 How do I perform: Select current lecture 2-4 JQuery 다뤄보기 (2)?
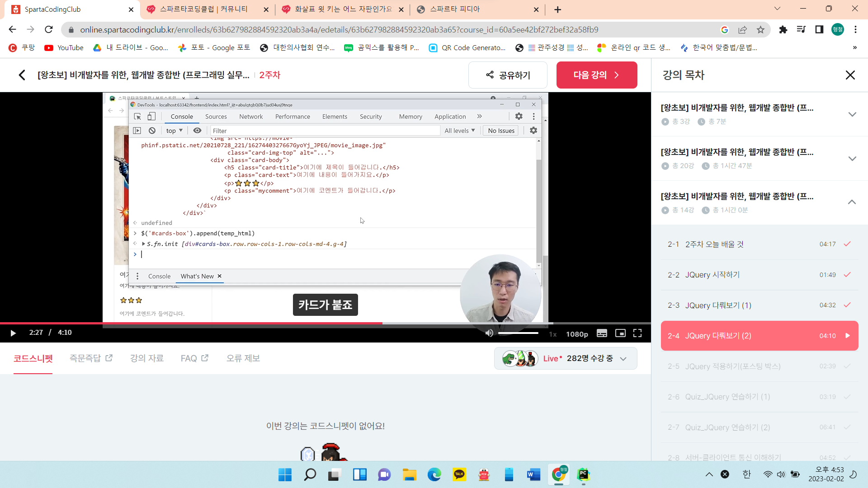(x=759, y=336)
